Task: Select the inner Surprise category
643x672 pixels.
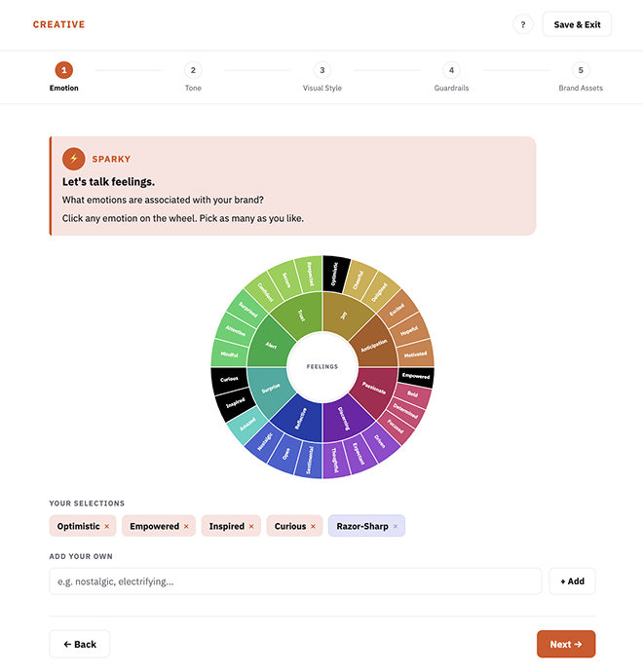Action: (x=271, y=389)
